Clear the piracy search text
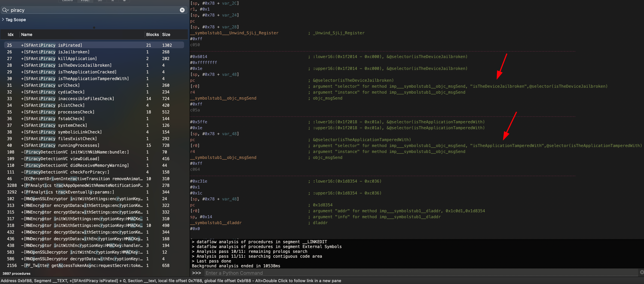 click(x=182, y=10)
